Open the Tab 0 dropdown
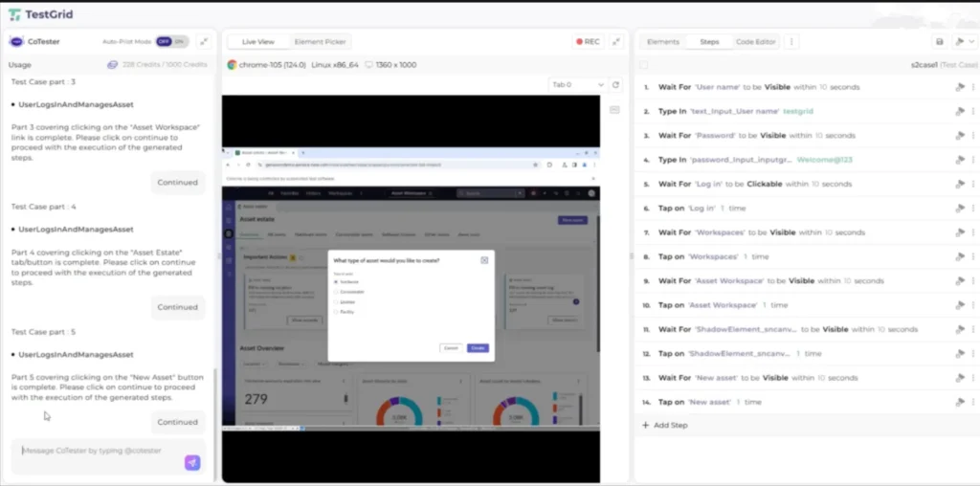This screenshot has height=486, width=980. (x=577, y=85)
